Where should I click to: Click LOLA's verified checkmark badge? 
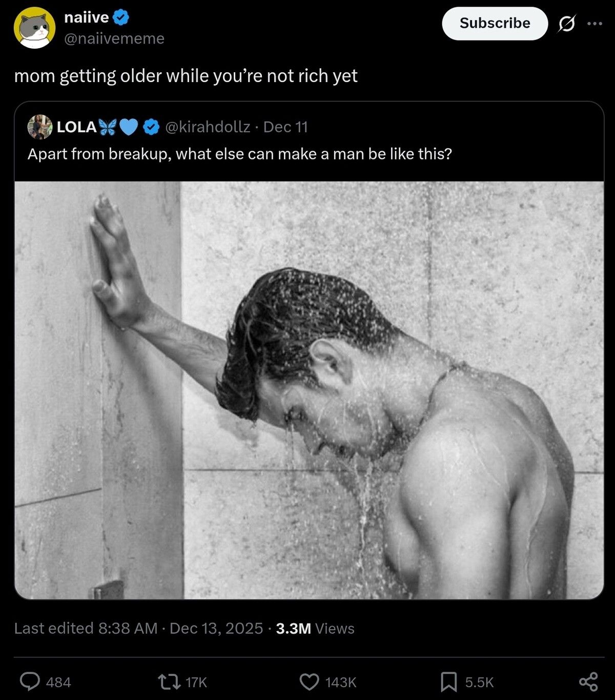(x=151, y=127)
